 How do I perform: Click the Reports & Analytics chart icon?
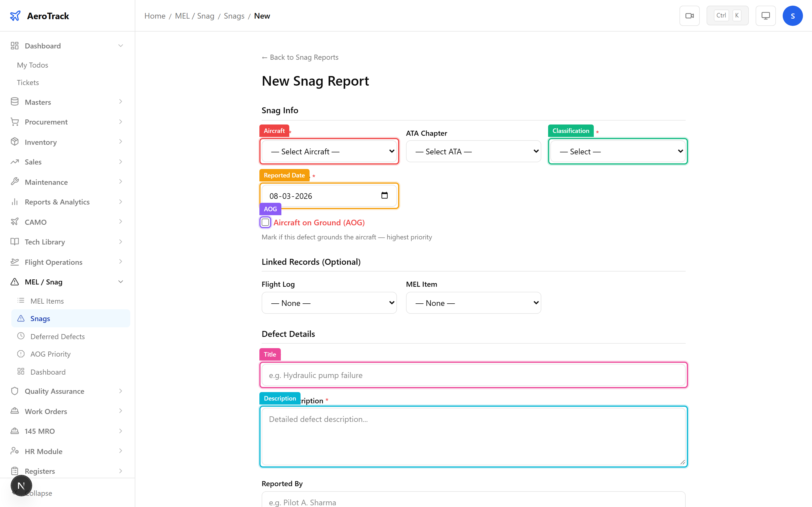click(x=15, y=201)
